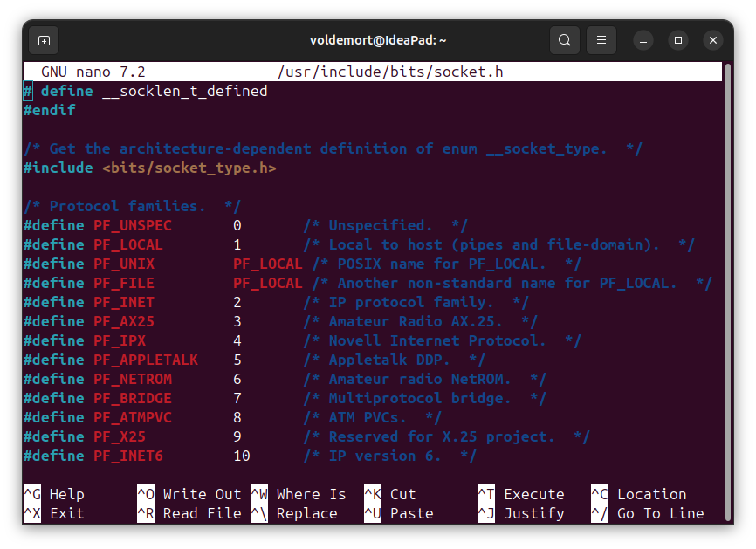Click the Amateur radio NetROM comment
756x549 pixels.
[x=425, y=380]
